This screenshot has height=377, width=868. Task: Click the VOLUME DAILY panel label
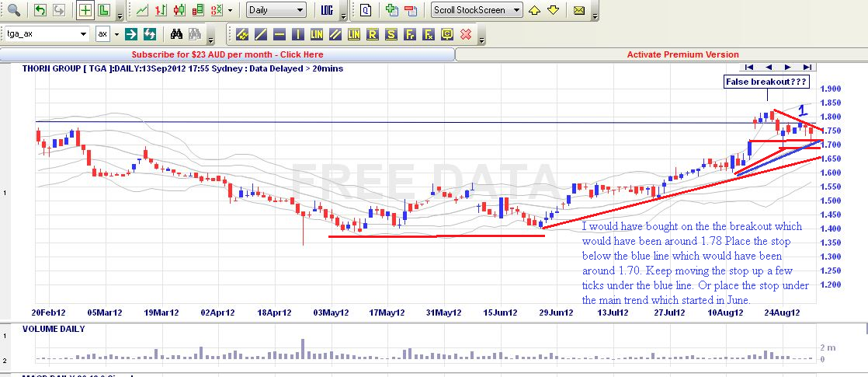coord(54,329)
